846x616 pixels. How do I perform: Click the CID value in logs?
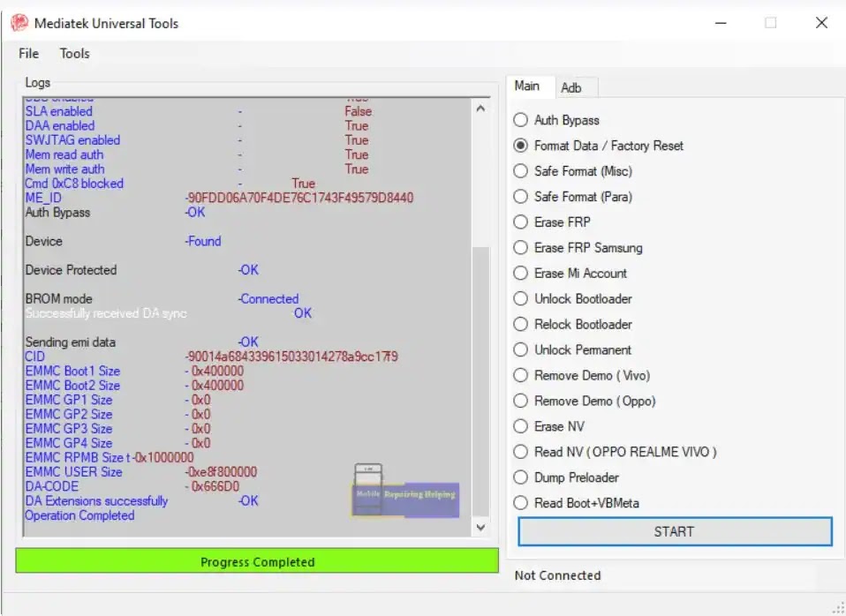point(292,357)
